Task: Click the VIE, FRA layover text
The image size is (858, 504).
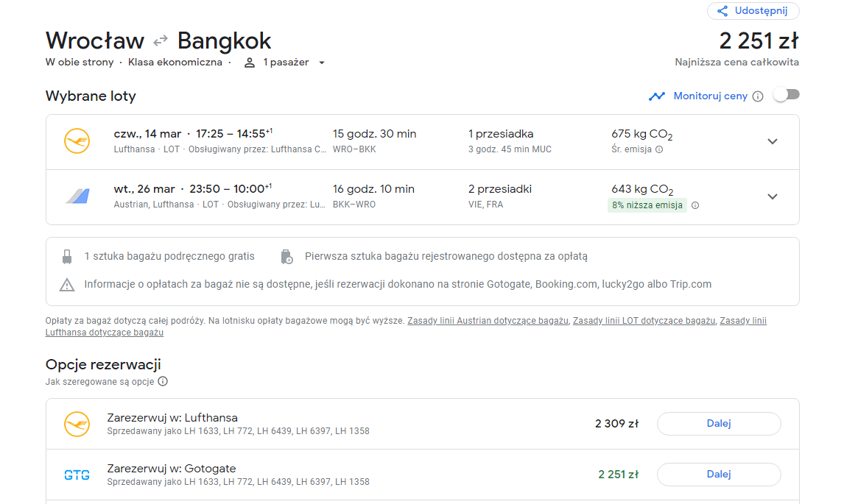Action: pos(486,205)
